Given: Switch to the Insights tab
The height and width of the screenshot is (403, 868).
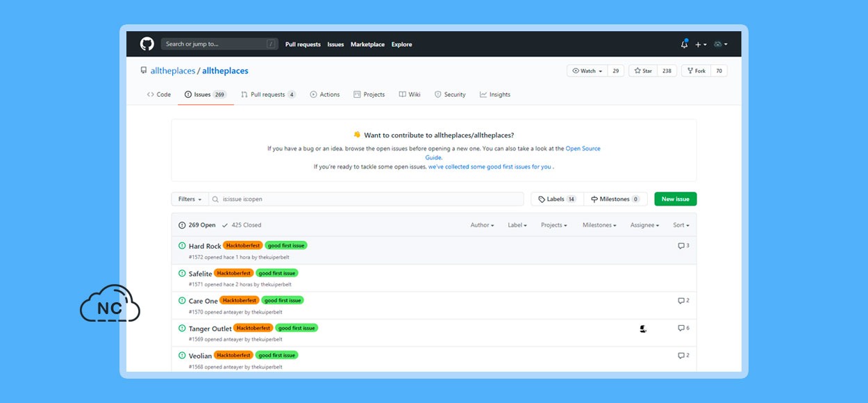Looking at the screenshot, I should point(495,94).
